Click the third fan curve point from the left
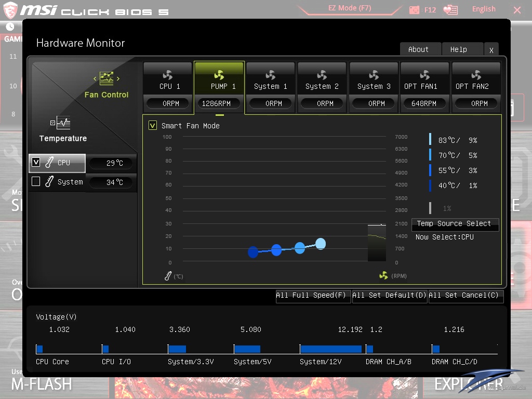 coord(300,248)
